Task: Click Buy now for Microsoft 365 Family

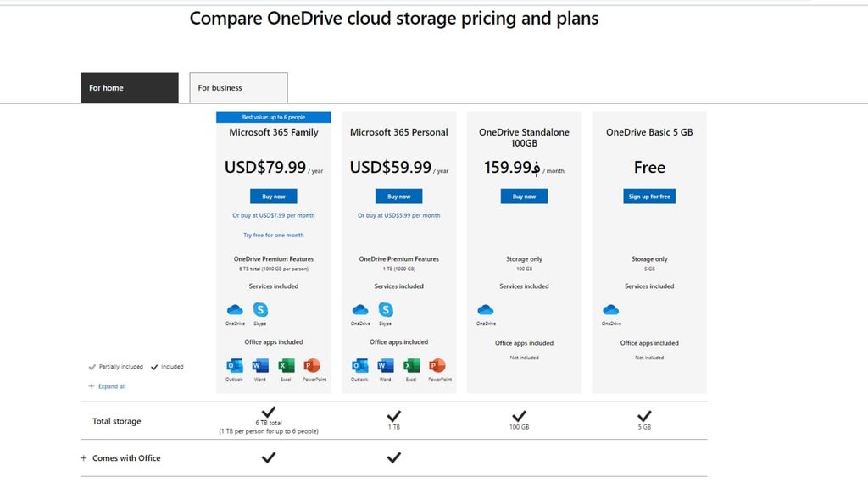Action: (x=273, y=196)
